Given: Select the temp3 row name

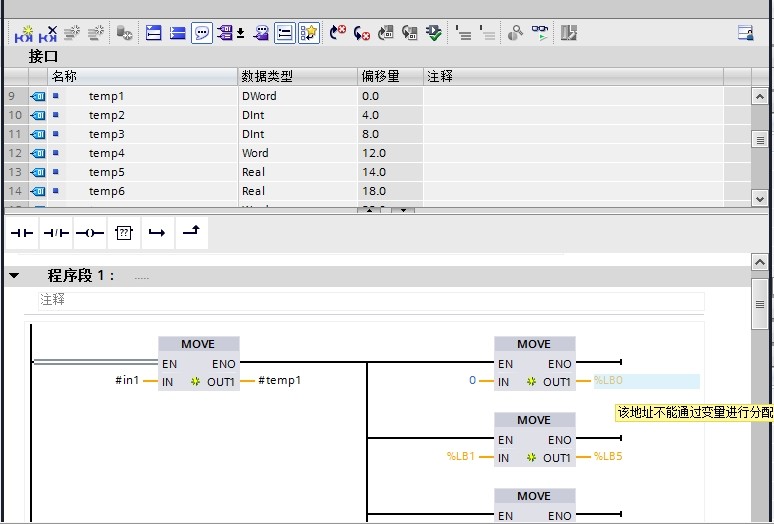Looking at the screenshot, I should (x=107, y=134).
